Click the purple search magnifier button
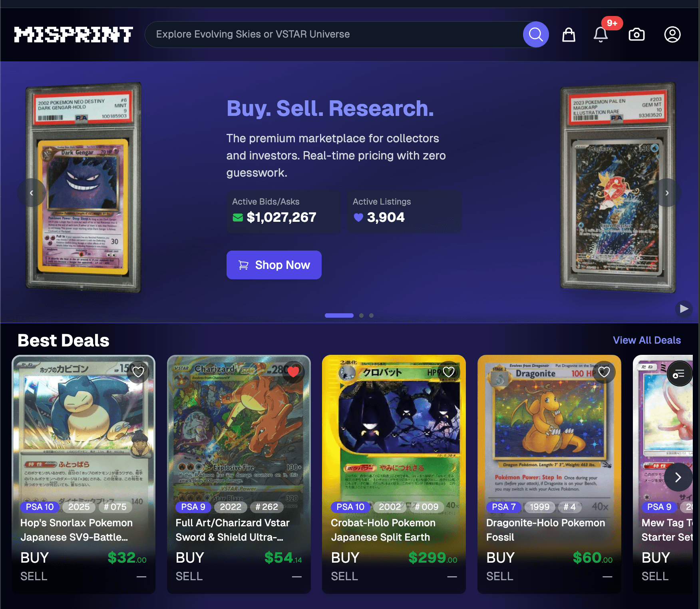The image size is (700, 609). click(536, 34)
